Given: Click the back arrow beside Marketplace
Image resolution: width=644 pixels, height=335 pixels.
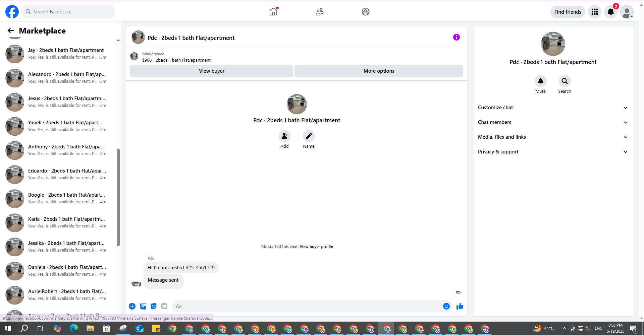Looking at the screenshot, I should (11, 31).
